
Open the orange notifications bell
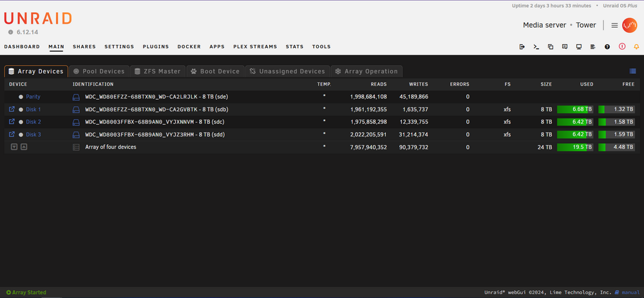point(636,47)
